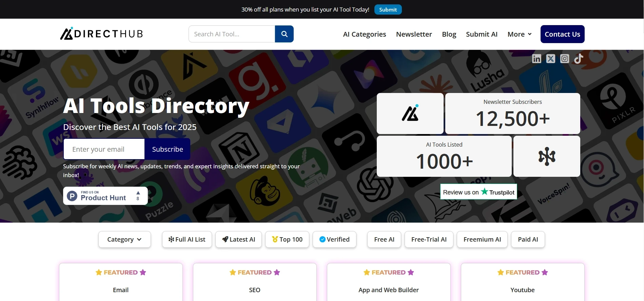Open AI Categories in navigation
The height and width of the screenshot is (301, 644).
tap(365, 34)
